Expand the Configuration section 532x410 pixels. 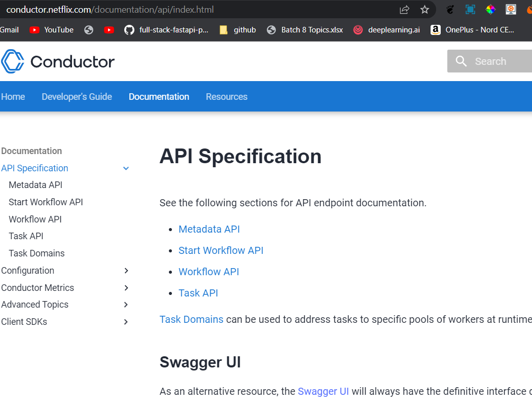pyautogui.click(x=125, y=271)
